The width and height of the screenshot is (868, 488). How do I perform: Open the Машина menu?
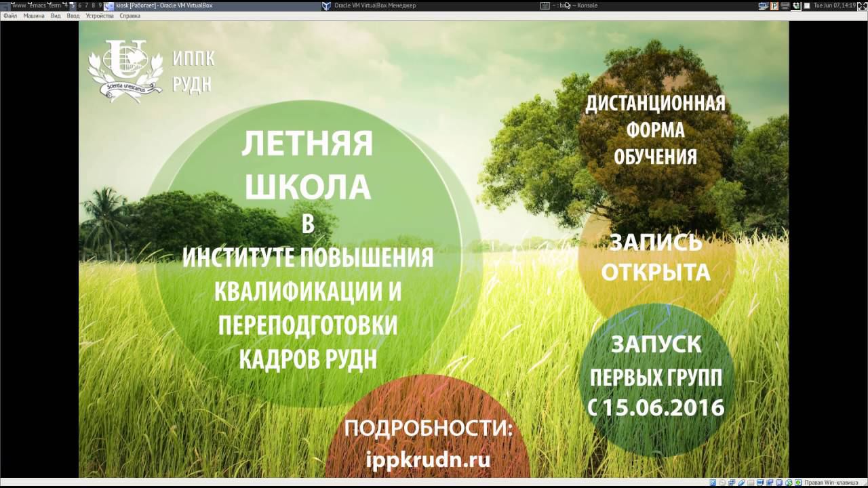[x=34, y=16]
